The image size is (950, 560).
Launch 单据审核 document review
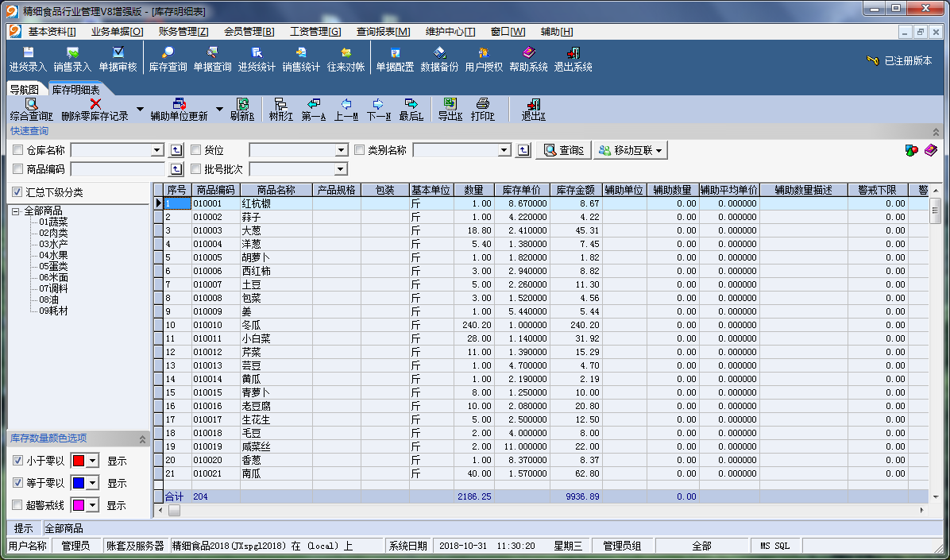[118, 60]
